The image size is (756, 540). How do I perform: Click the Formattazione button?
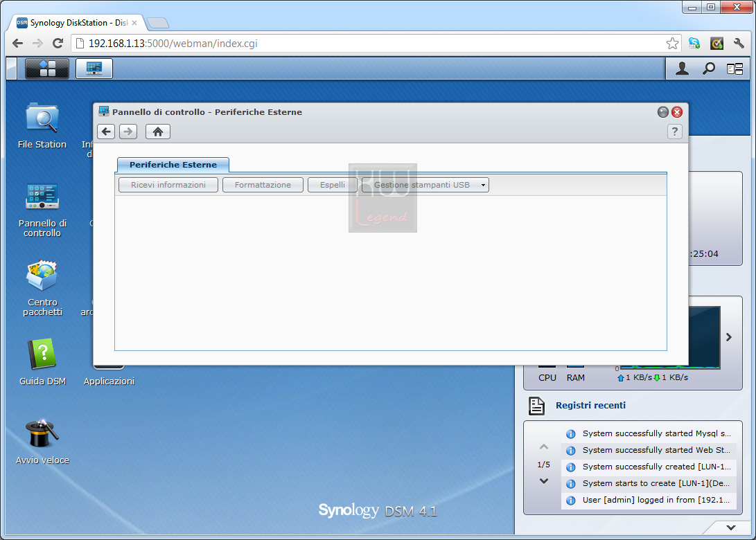(263, 185)
